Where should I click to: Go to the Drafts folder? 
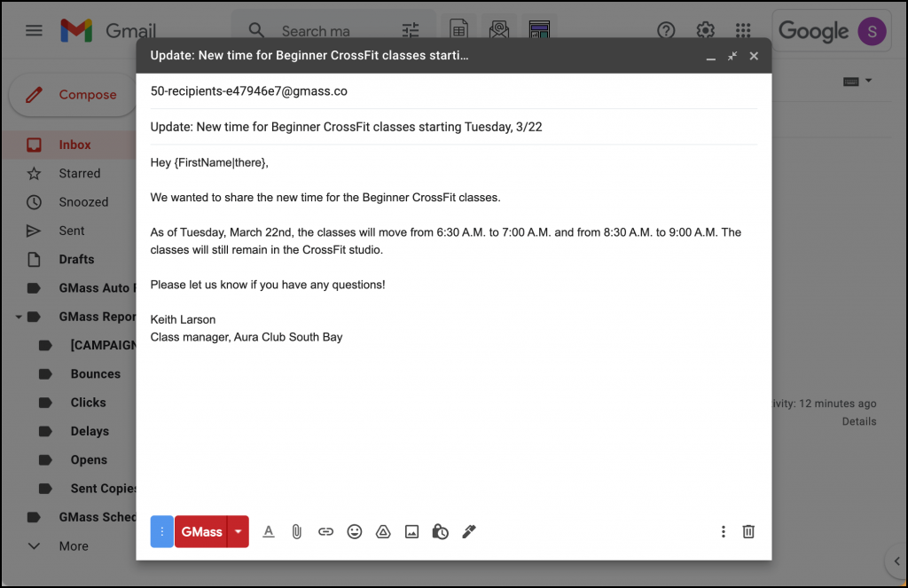click(x=76, y=259)
